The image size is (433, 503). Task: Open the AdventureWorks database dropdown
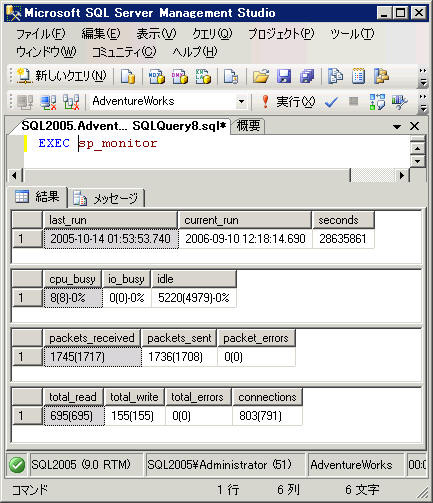pyautogui.click(x=241, y=101)
